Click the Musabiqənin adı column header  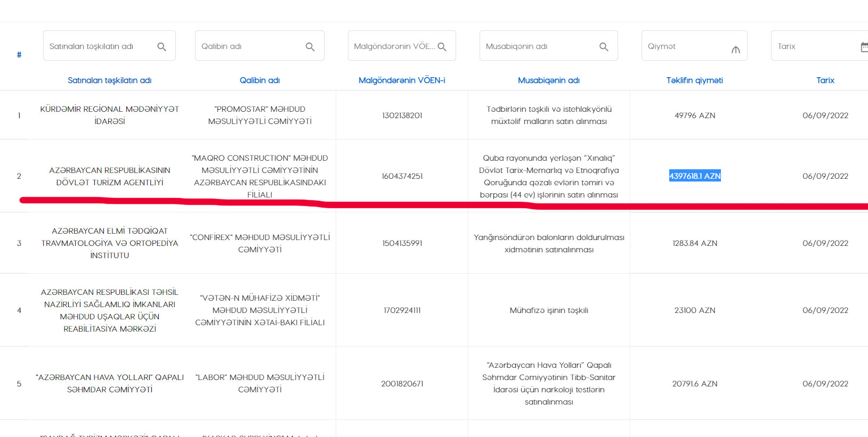[548, 80]
